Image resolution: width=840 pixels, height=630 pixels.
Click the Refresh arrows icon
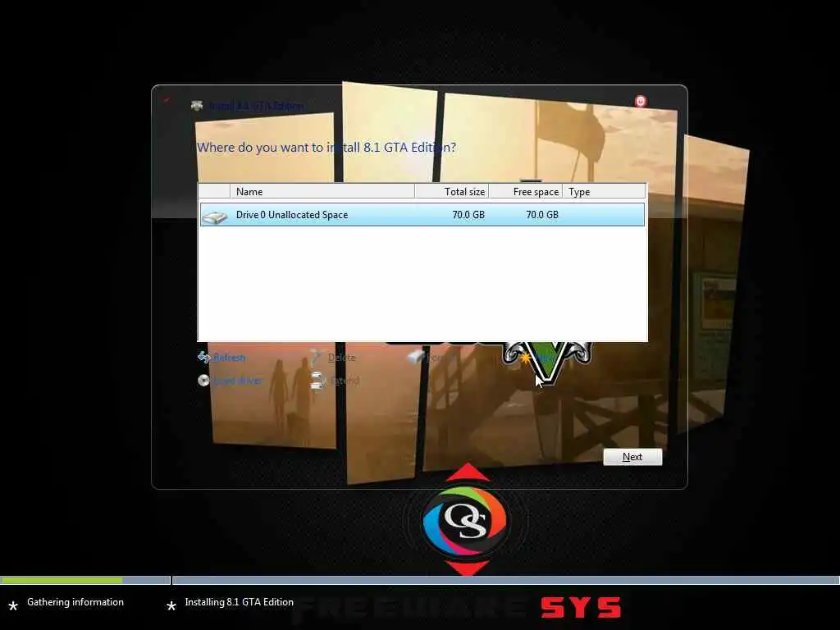click(204, 358)
